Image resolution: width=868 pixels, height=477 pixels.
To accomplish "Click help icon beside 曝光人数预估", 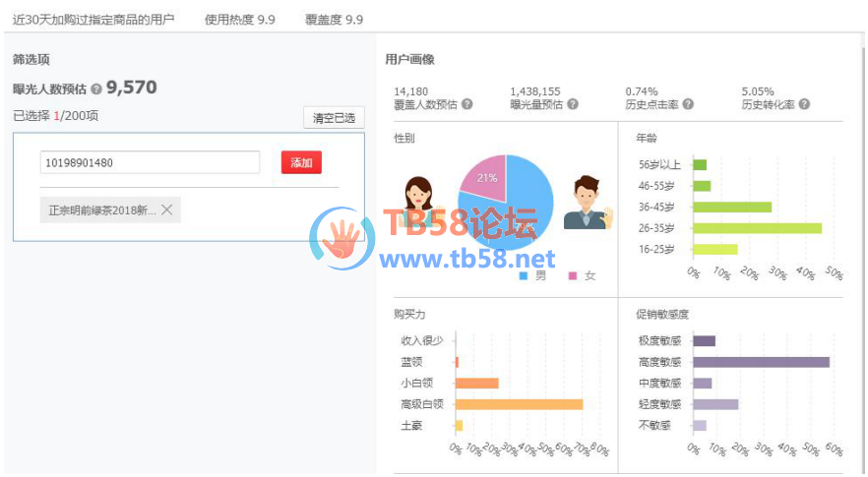I will [x=96, y=89].
